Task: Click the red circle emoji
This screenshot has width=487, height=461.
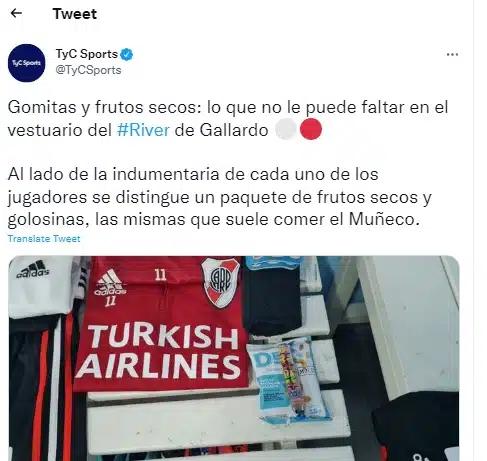Action: click(311, 129)
